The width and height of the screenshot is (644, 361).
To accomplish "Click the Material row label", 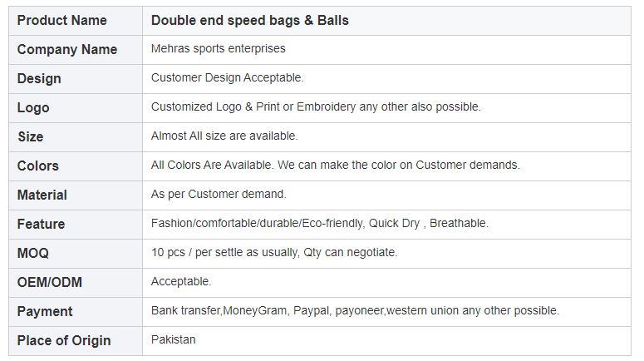I will [x=42, y=195].
